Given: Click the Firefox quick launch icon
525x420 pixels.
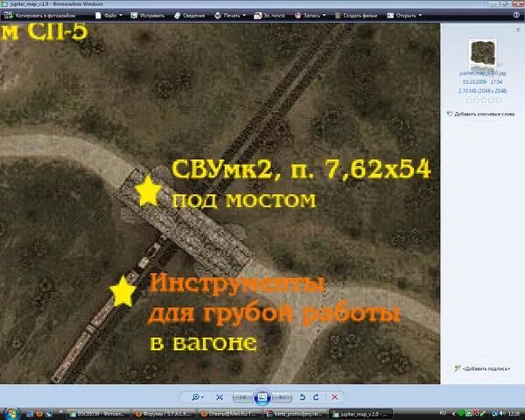Looking at the screenshot, I should [x=39, y=414].
